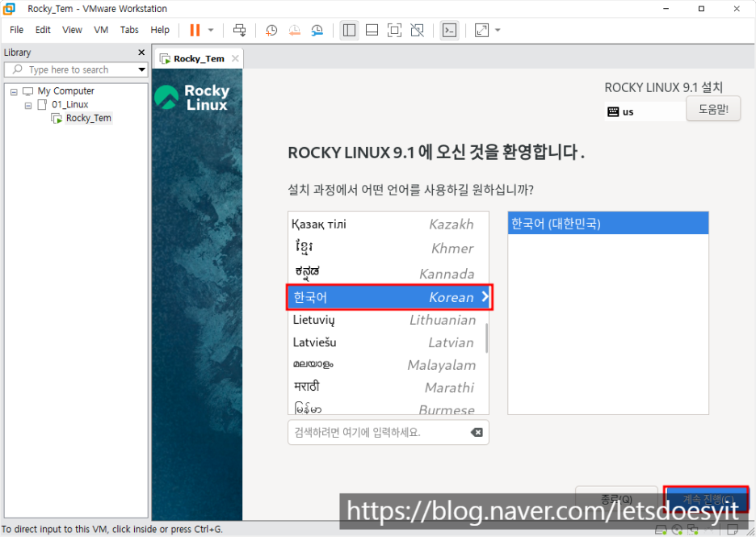Select 한국어 (대한민국) locale
This screenshot has width=756, height=537.
pos(608,223)
